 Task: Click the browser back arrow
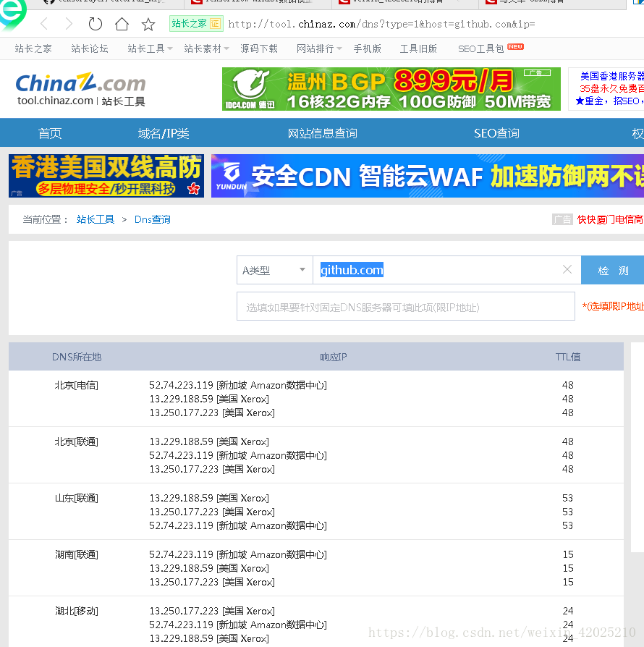click(x=44, y=24)
